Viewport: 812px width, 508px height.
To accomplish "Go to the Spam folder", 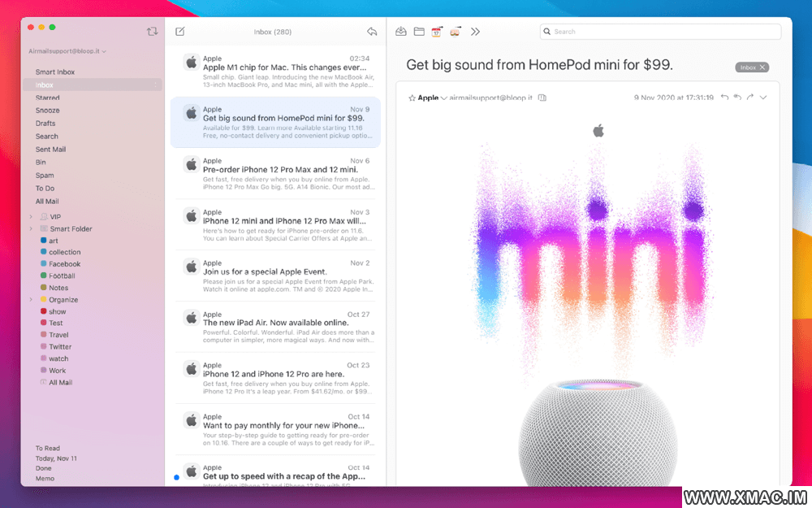I will (45, 176).
